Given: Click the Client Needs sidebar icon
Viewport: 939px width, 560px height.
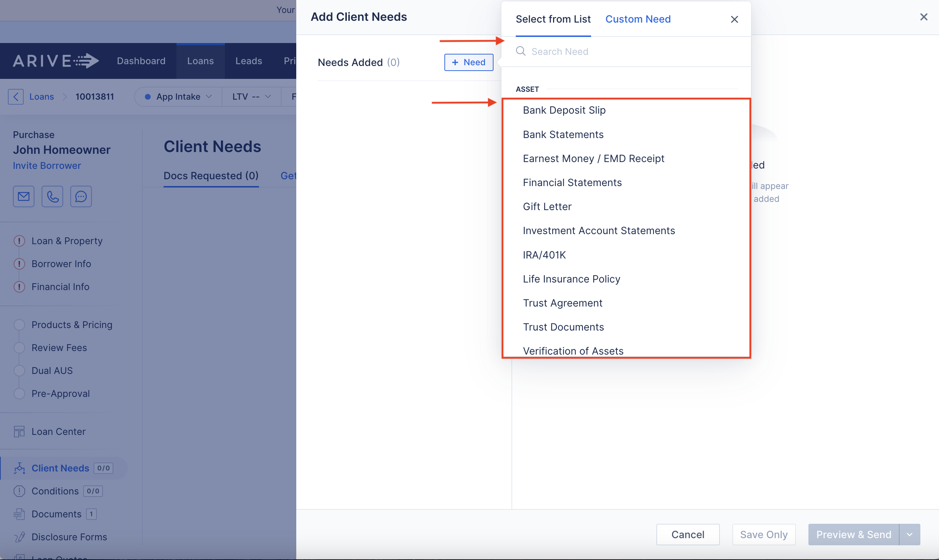Looking at the screenshot, I should coord(19,468).
